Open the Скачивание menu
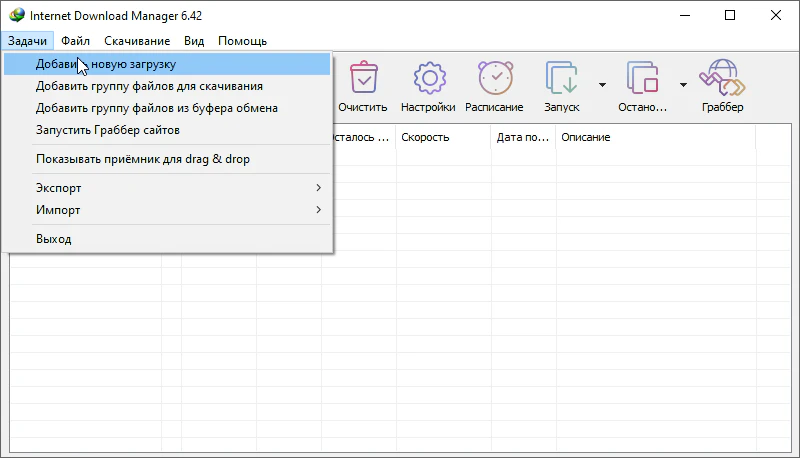Screen dimensions: 800x458 pos(137,41)
